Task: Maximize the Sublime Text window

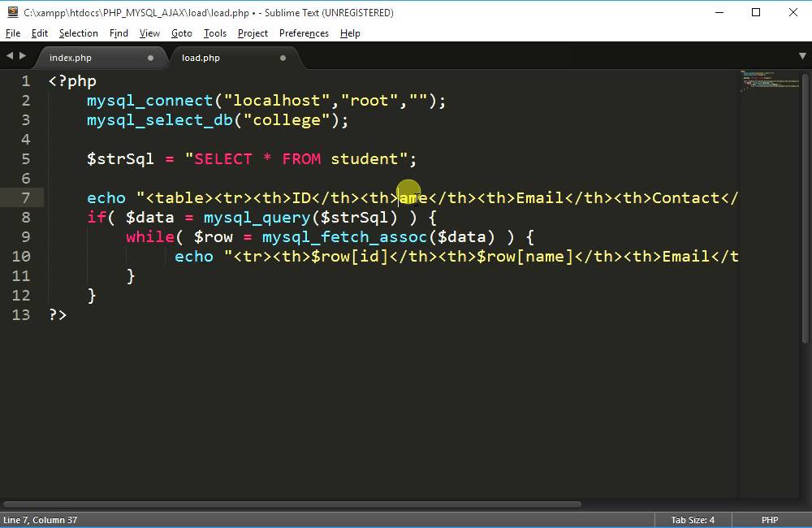Action: pyautogui.click(x=756, y=12)
